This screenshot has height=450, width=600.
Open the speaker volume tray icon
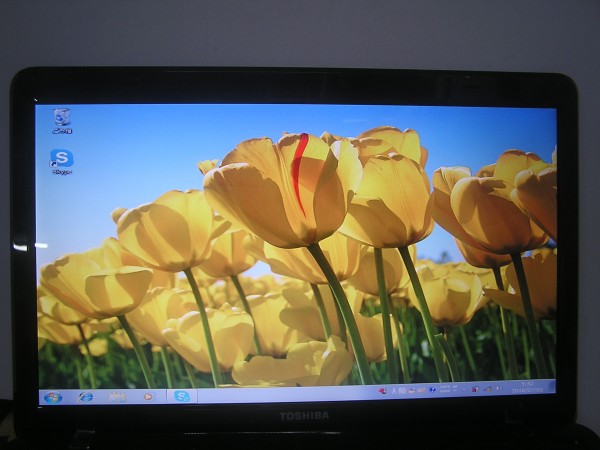499,388
